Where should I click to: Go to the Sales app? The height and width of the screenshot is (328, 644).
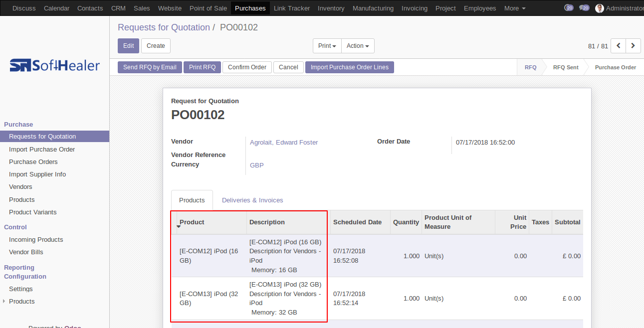pos(142,8)
